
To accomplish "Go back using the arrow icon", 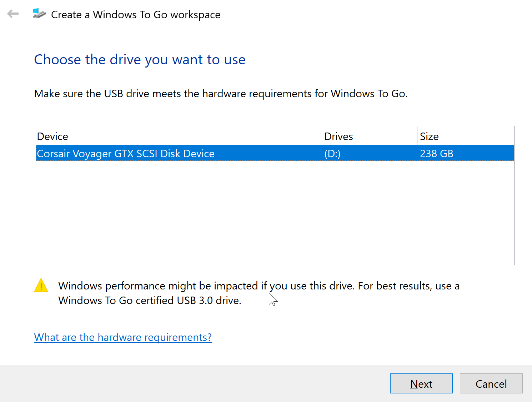I will (x=13, y=14).
